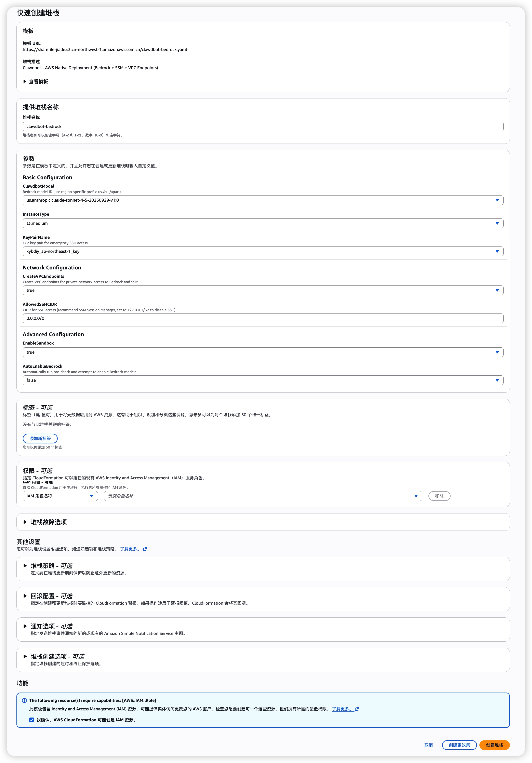
Task: Open the InstanceType t3.medium dropdown
Action: pos(263,223)
